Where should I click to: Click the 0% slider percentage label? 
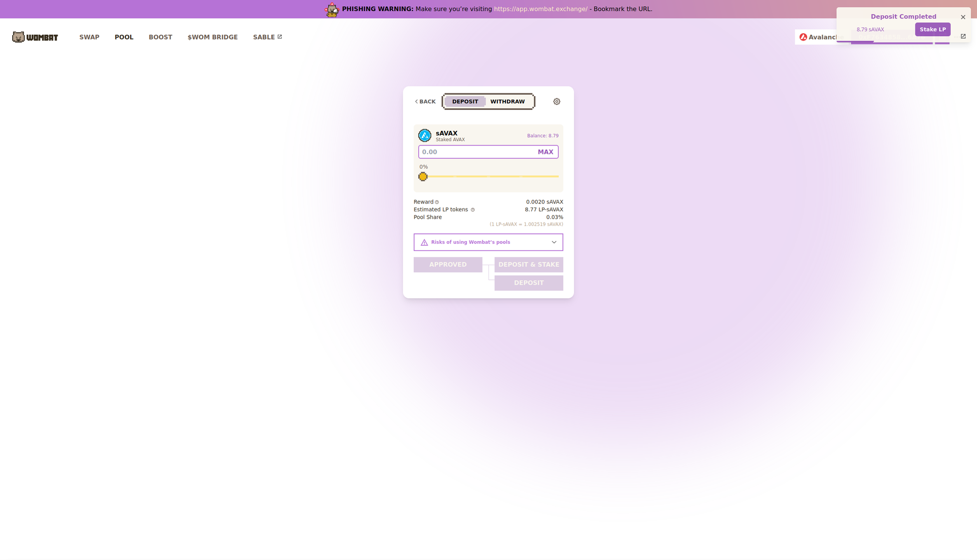point(424,167)
